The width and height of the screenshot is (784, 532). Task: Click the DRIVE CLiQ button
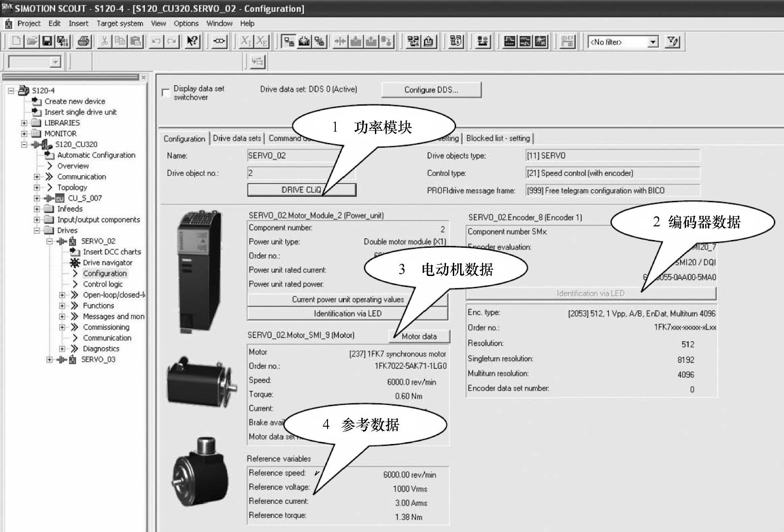coord(302,189)
